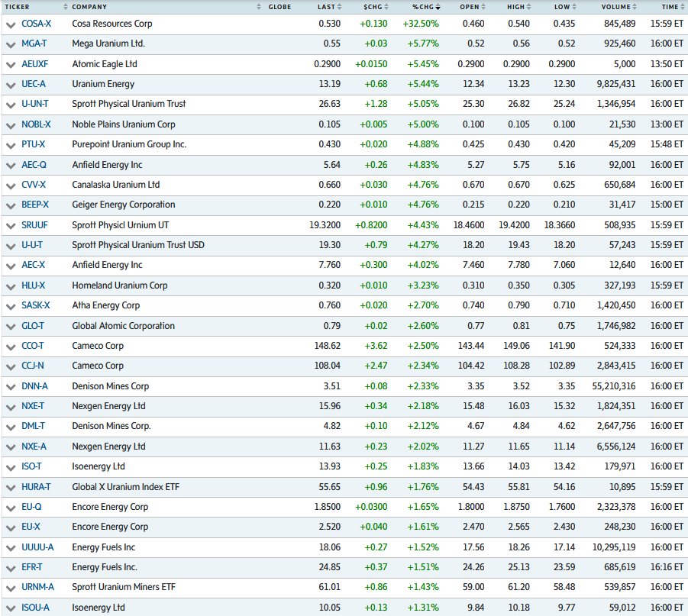Screen dimensions: 688x616
Task: Expand the SRUUF row chevron
Action: pyautogui.click(x=11, y=227)
